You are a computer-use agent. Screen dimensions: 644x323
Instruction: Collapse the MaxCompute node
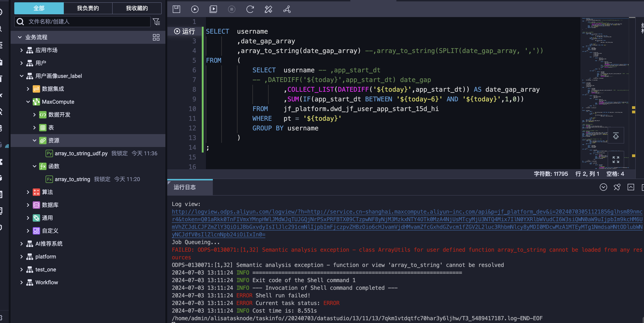(x=28, y=102)
